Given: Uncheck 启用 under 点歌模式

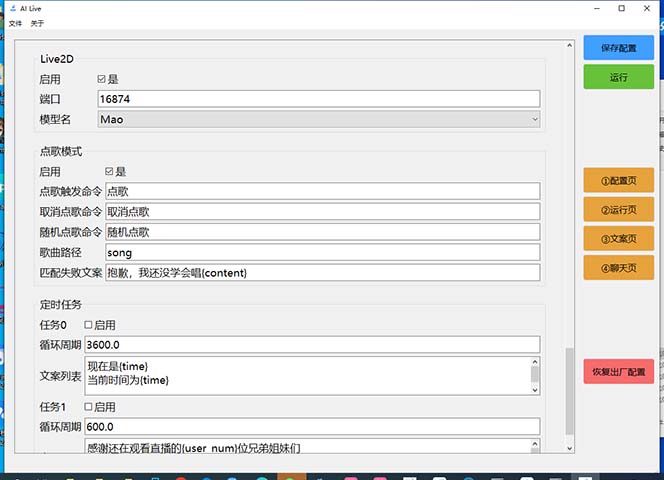Looking at the screenshot, I should click(110, 172).
